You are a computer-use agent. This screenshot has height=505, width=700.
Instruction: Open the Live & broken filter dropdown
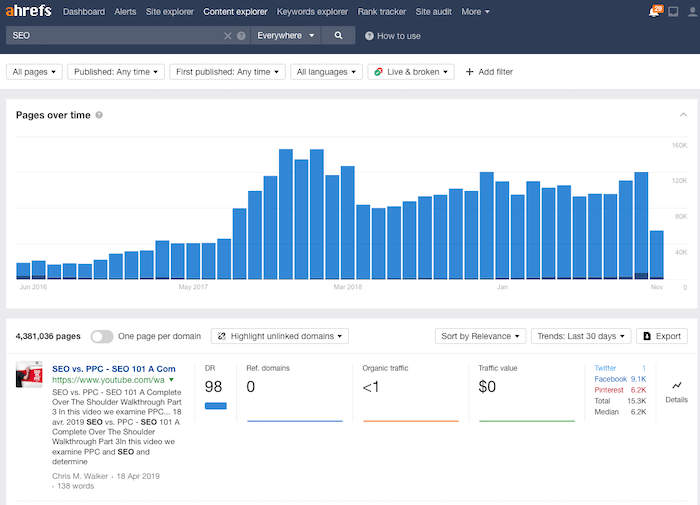[411, 71]
